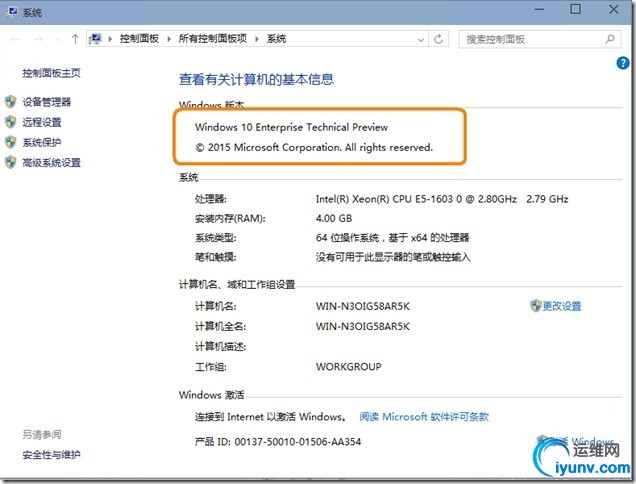Viewport: 636px width, 484px height.
Task: Click the WORKGROUP value
Action: tap(348, 367)
